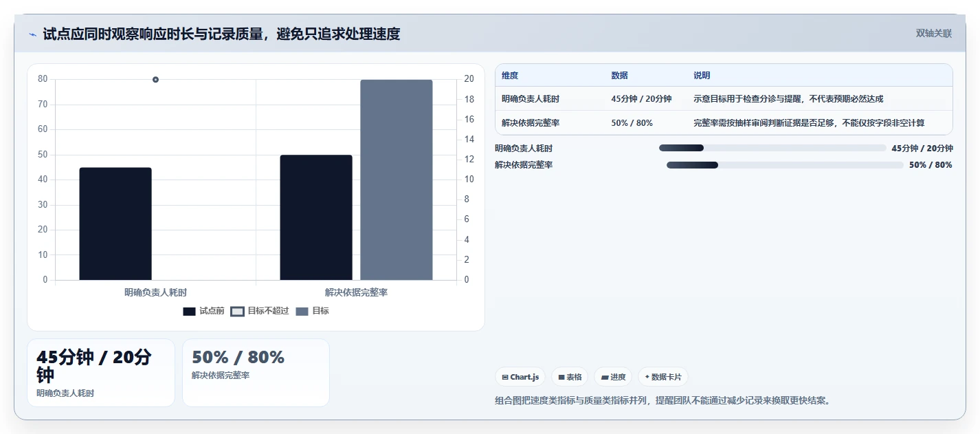Toggle the 试点前 legend item

(203, 311)
